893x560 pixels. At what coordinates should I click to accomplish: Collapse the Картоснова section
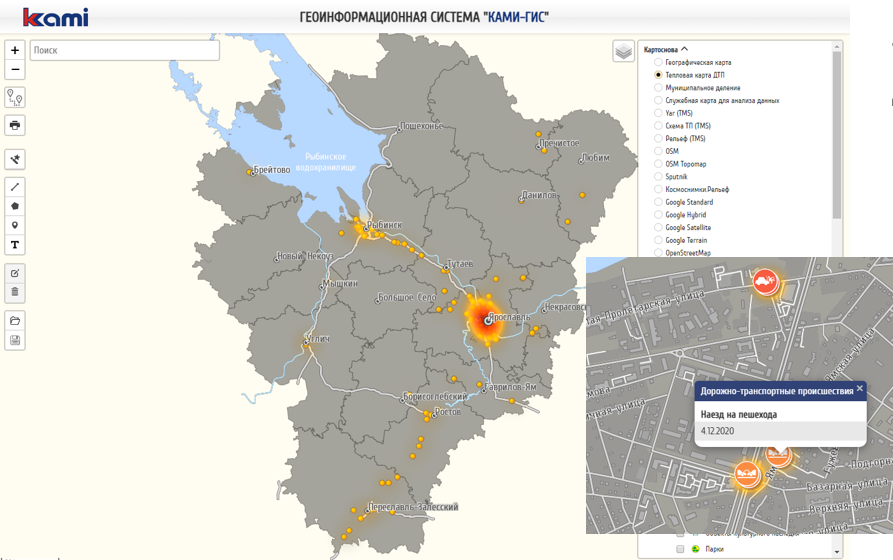click(x=666, y=50)
